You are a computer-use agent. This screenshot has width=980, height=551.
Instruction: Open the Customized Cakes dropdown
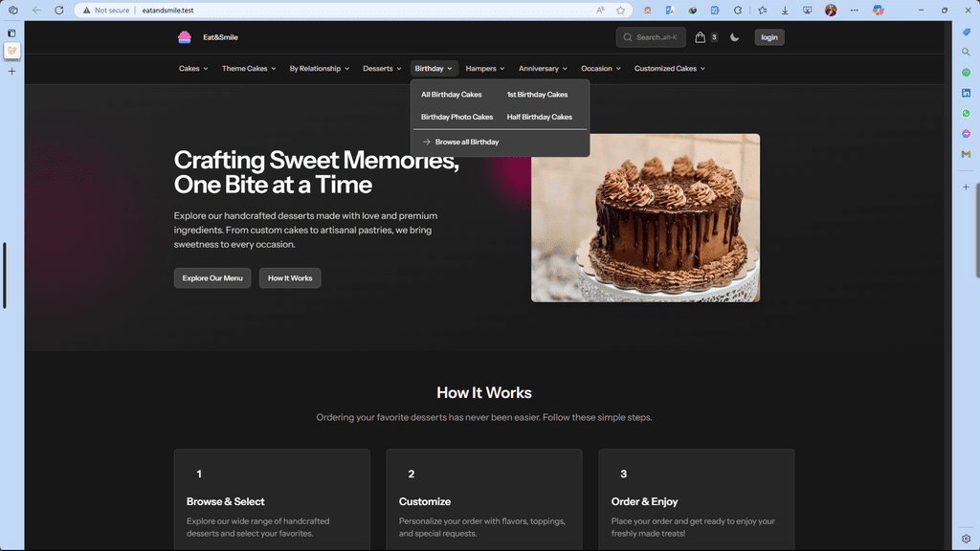pos(669,68)
